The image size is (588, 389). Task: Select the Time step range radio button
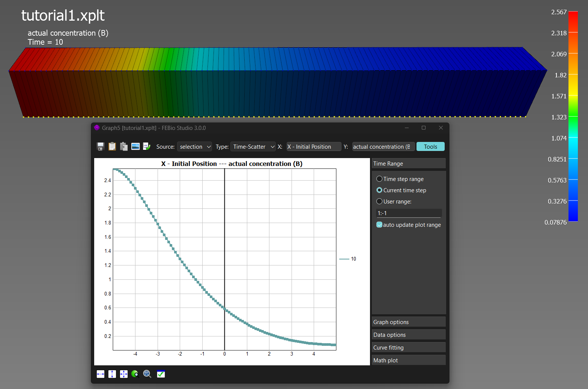(x=379, y=179)
